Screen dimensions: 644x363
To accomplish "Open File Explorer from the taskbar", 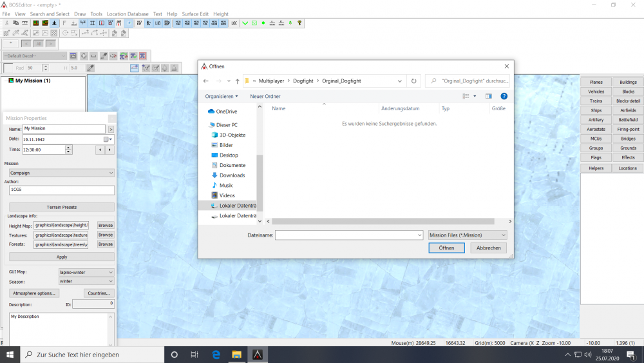I will tap(236, 355).
